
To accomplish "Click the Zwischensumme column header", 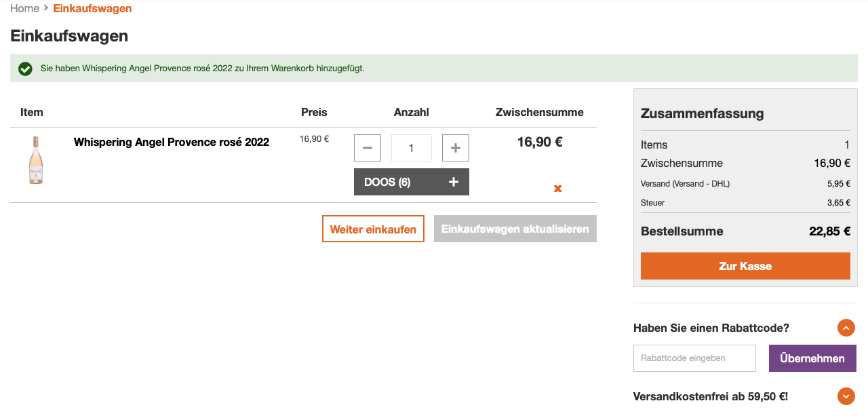I will pyautogui.click(x=539, y=112).
